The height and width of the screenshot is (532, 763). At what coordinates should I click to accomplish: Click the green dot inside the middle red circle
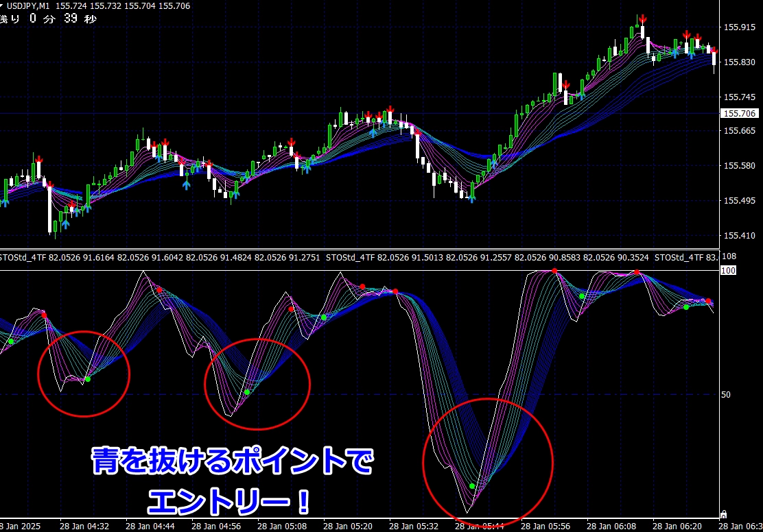pyautogui.click(x=247, y=392)
